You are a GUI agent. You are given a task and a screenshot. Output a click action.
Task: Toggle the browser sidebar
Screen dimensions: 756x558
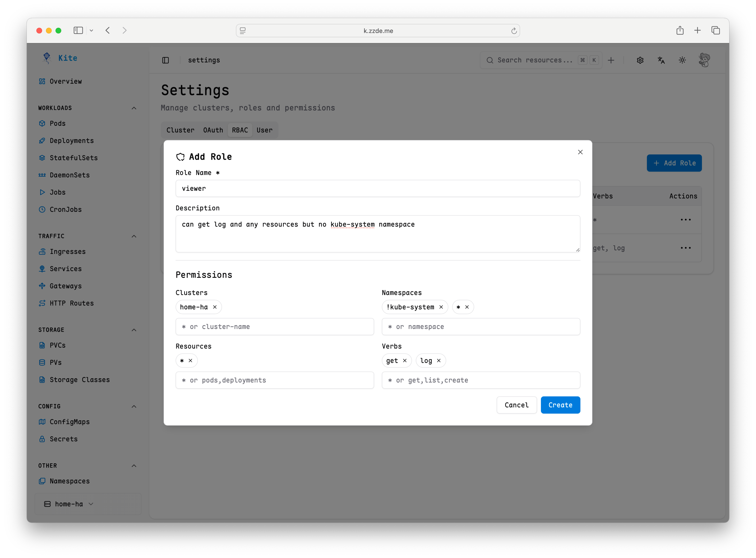point(78,30)
